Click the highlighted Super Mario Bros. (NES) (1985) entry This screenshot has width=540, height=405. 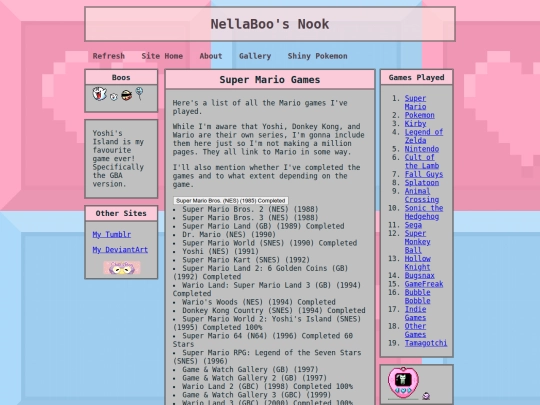click(x=230, y=200)
